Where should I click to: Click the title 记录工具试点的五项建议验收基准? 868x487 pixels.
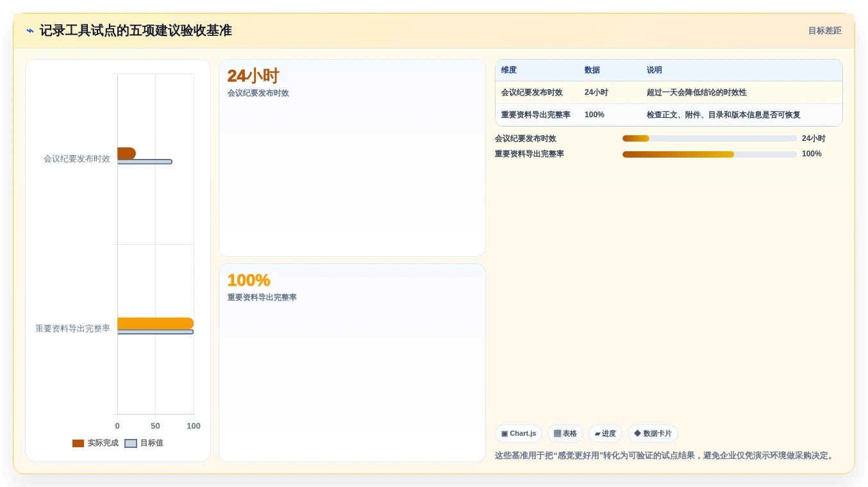[x=135, y=31]
